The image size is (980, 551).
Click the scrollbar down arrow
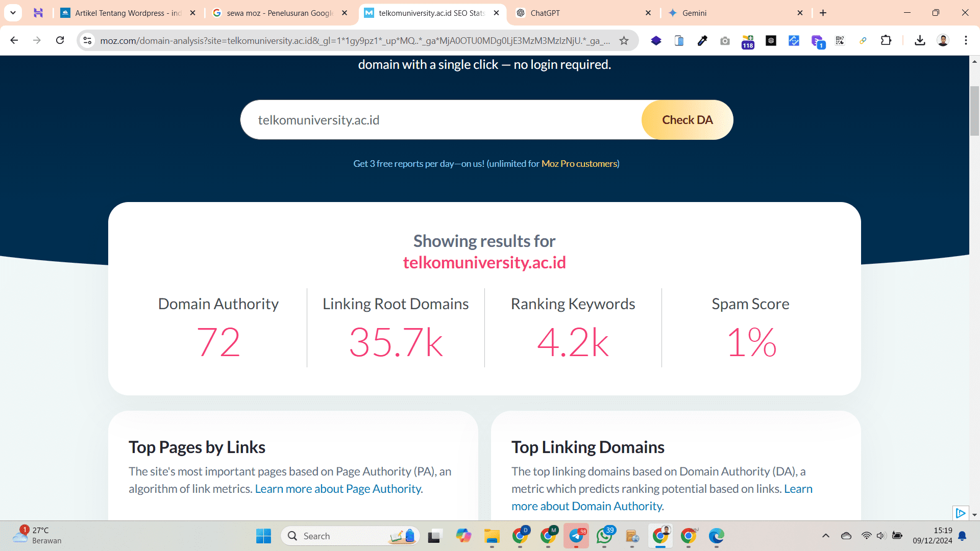(x=974, y=515)
